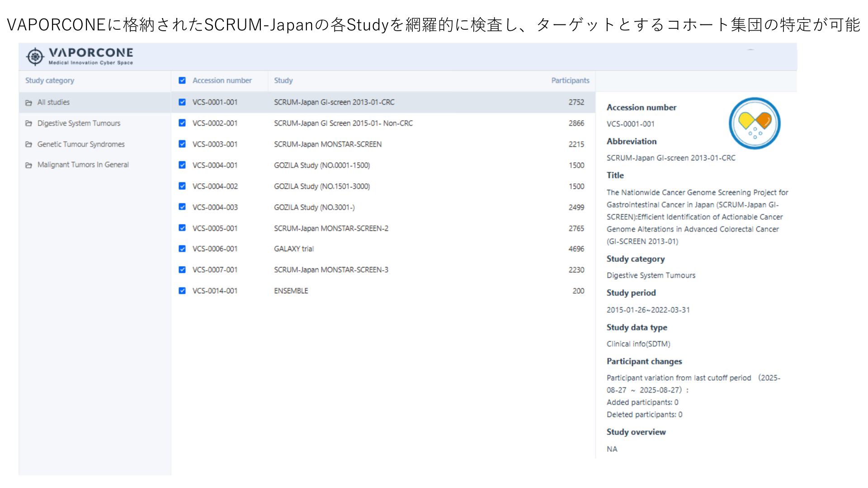Select the SCRUM-Japan MONSTAR-SCREEN study name
Image resolution: width=868 pixels, height=488 pixels.
[x=328, y=144]
